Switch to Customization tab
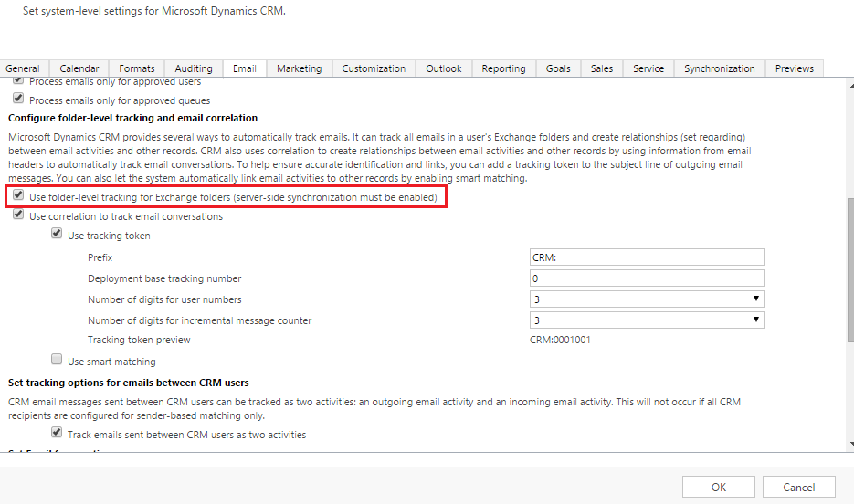This screenshot has height=504, width=854. tap(374, 68)
